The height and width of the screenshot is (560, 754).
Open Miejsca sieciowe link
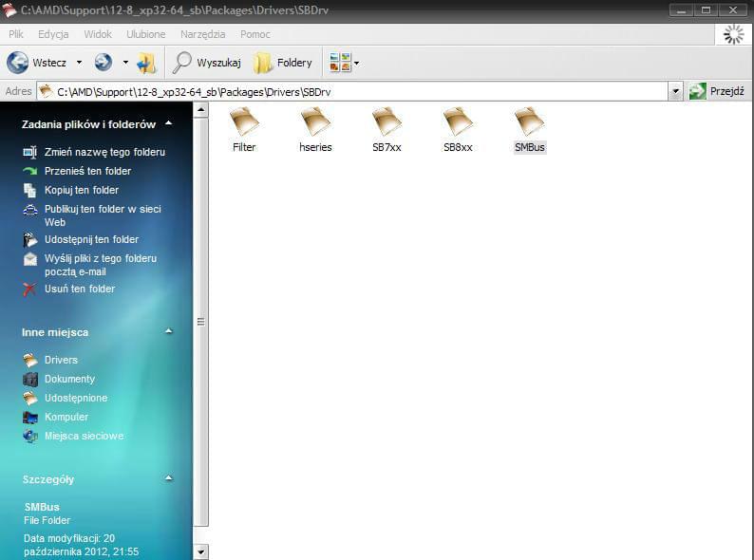click(x=85, y=436)
